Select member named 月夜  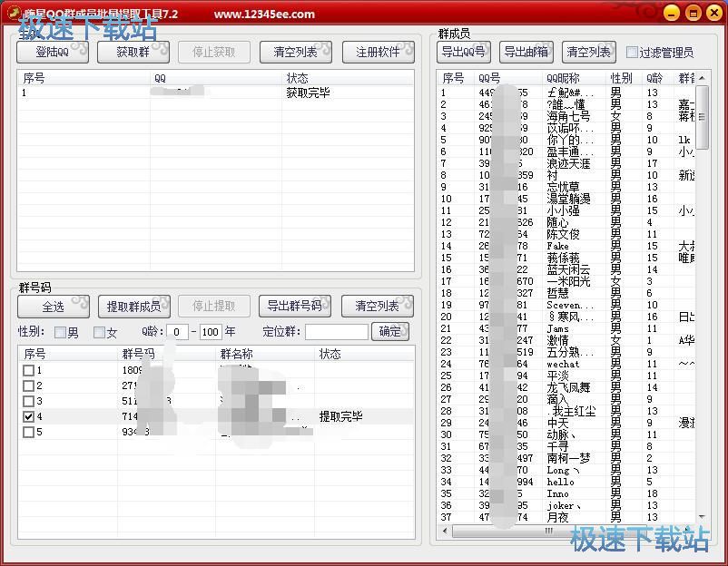pyautogui.click(x=557, y=517)
